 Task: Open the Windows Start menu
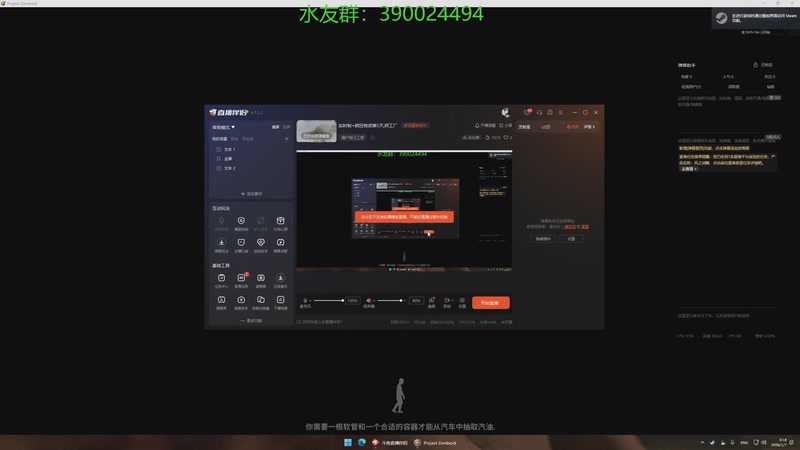(x=347, y=442)
